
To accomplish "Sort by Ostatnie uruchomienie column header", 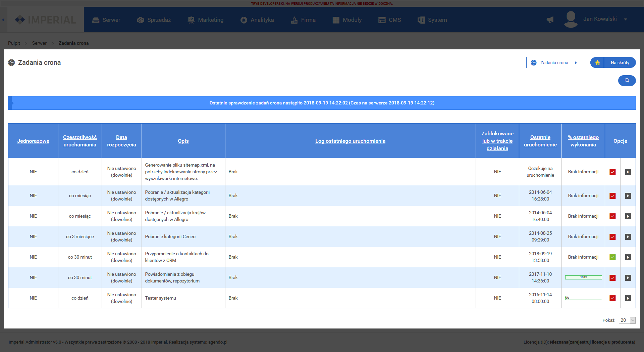I will click(x=540, y=141).
